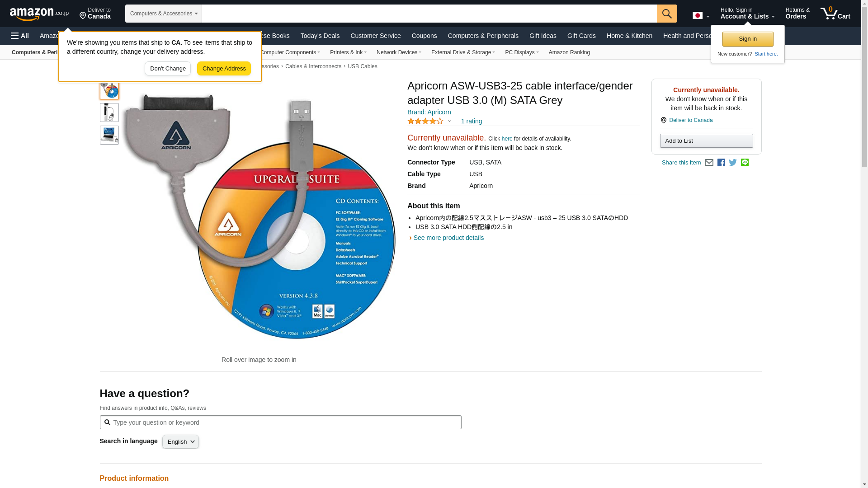Open Gift Cards navigation item

coord(581,36)
